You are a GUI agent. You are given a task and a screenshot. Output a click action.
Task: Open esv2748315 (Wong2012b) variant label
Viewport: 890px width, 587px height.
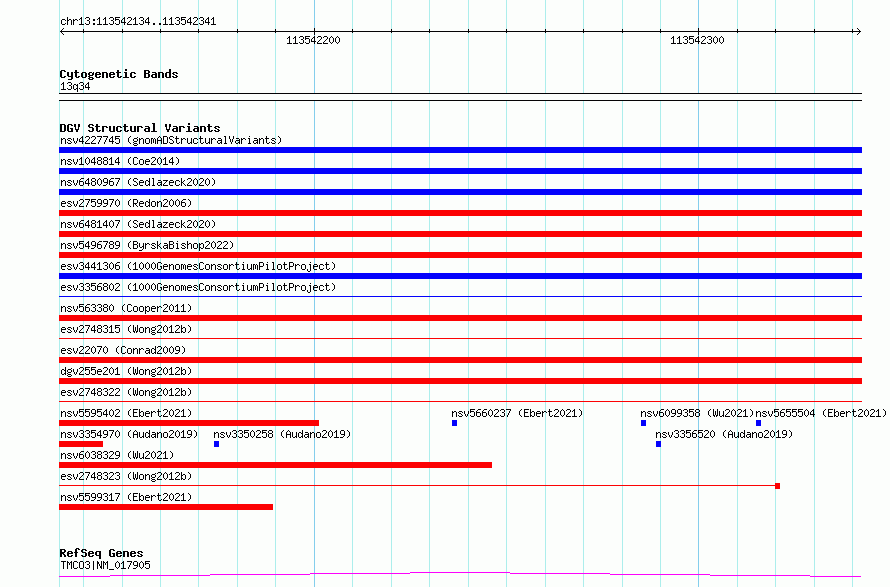click(126, 329)
